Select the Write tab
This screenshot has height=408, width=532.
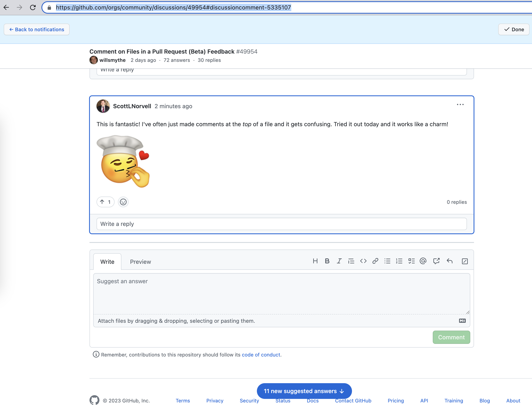click(107, 262)
